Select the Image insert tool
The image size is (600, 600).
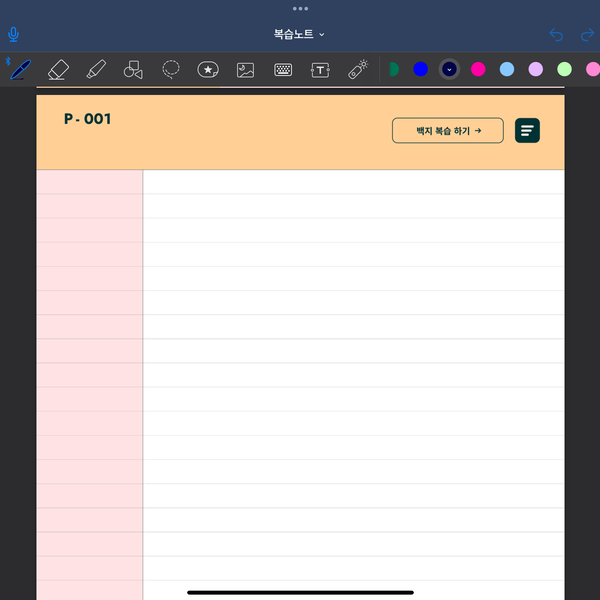pyautogui.click(x=245, y=70)
